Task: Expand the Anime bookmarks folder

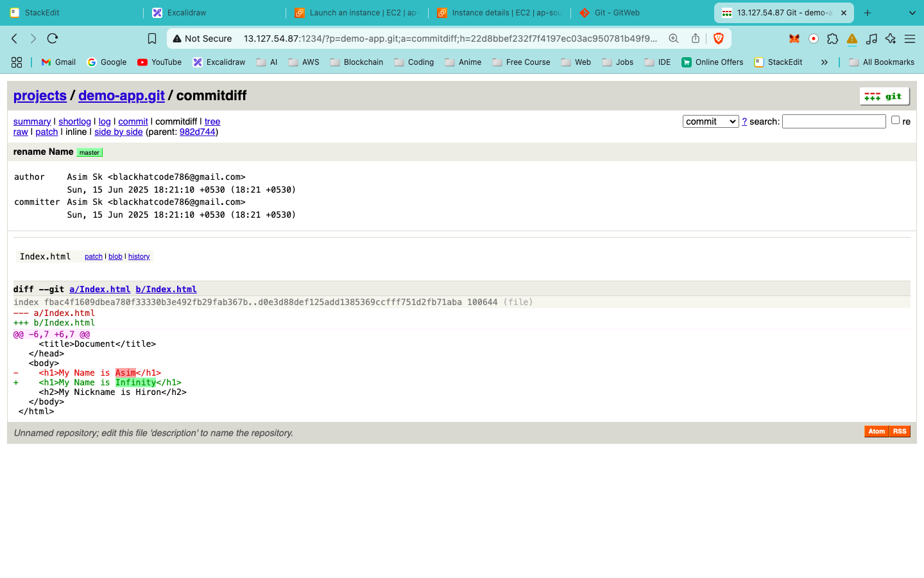Action: point(463,62)
